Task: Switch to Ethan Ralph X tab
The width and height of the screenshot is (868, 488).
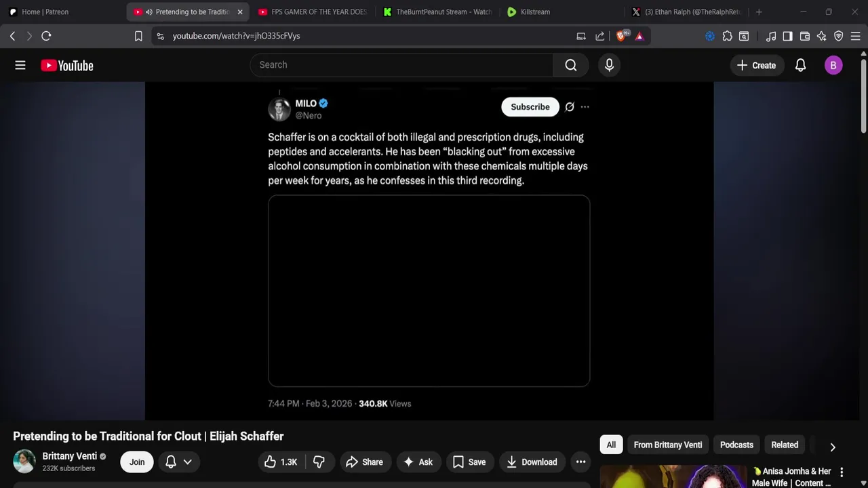Action: pos(687,12)
